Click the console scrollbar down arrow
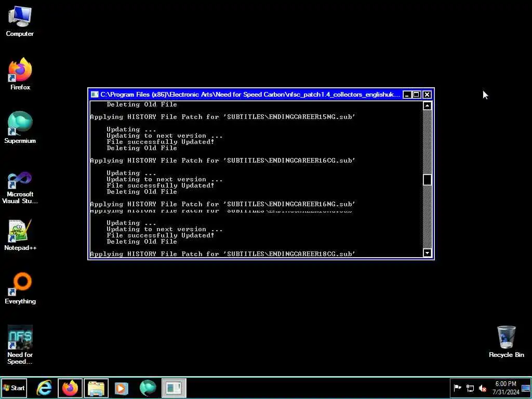532x399 pixels. click(x=427, y=253)
